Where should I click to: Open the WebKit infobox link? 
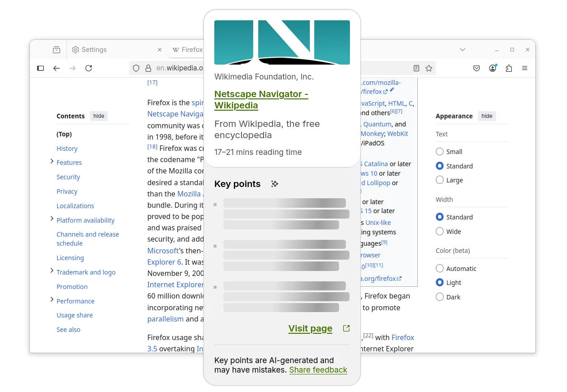point(397,134)
